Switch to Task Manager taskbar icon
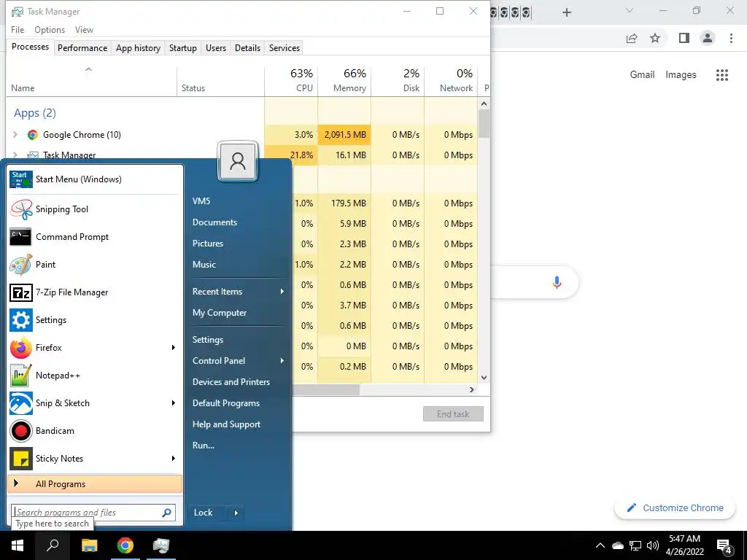 tap(161, 545)
